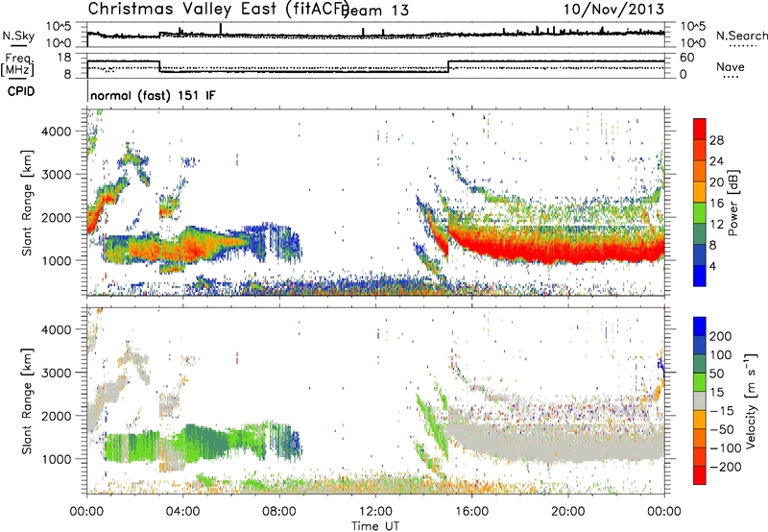Click the "Time UT" axis title

(x=375, y=526)
